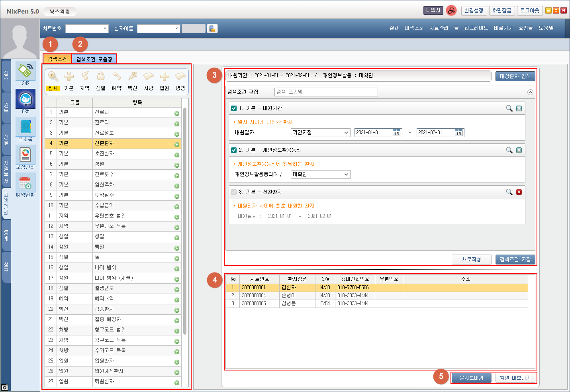570x392 pixels.
Task: Click magnifier icon on 내원기간 condition
Action: 509,108
